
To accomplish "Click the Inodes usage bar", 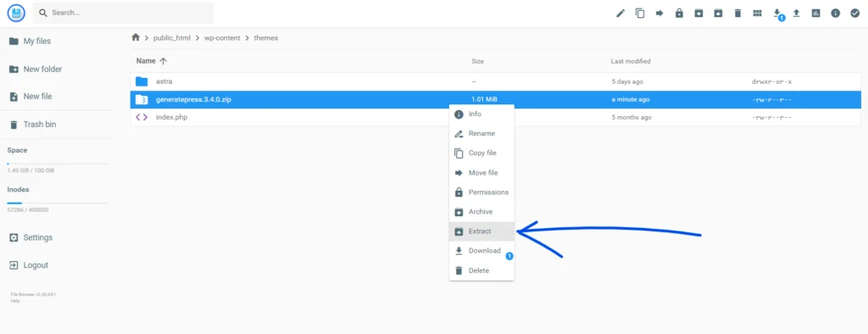I will 58,203.
